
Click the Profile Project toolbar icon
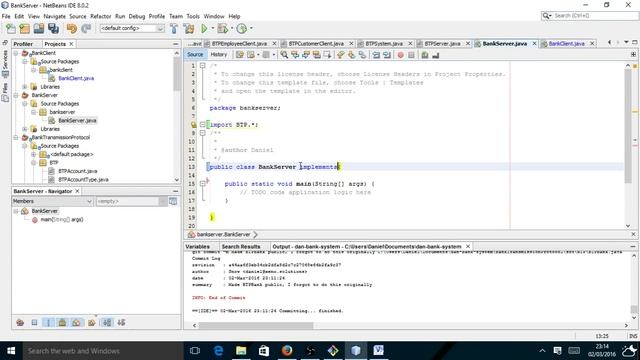tap(242, 28)
